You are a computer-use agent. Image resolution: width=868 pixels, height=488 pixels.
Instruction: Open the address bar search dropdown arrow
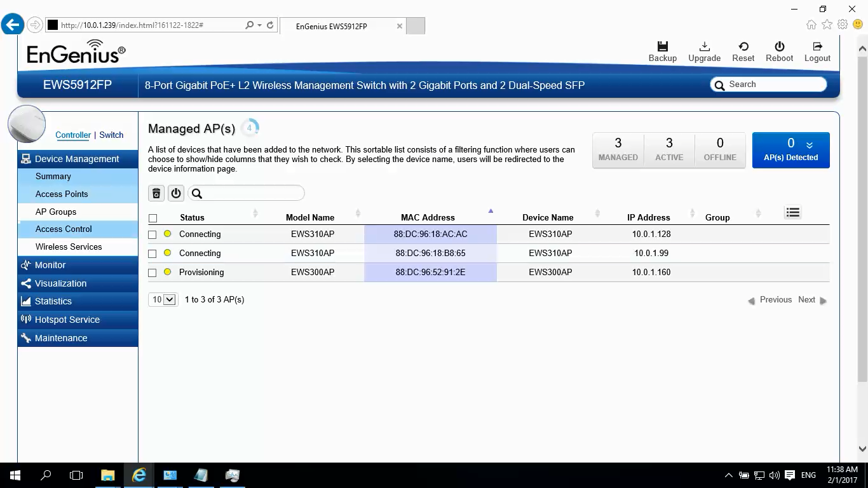(x=259, y=25)
